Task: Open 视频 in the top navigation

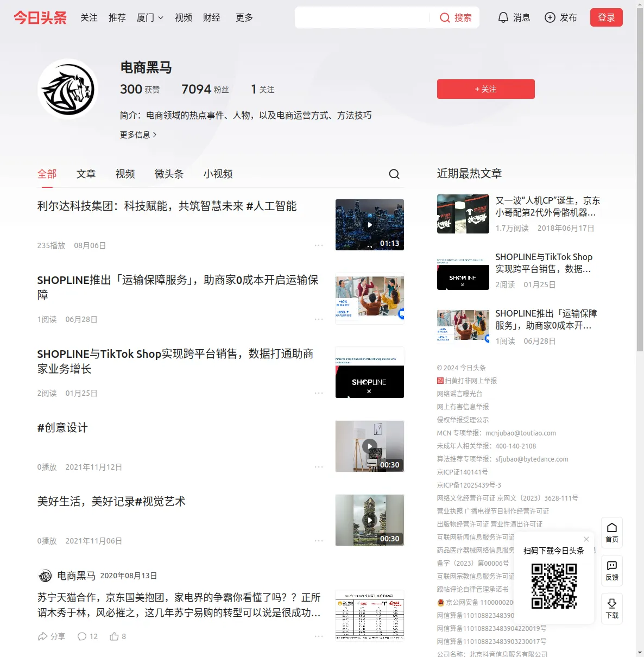Action: point(184,17)
